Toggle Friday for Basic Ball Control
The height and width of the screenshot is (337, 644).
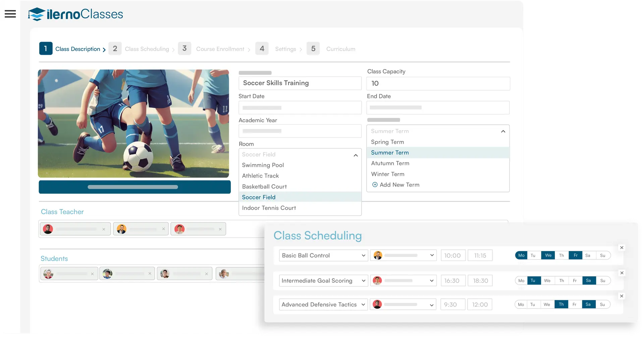pos(576,255)
